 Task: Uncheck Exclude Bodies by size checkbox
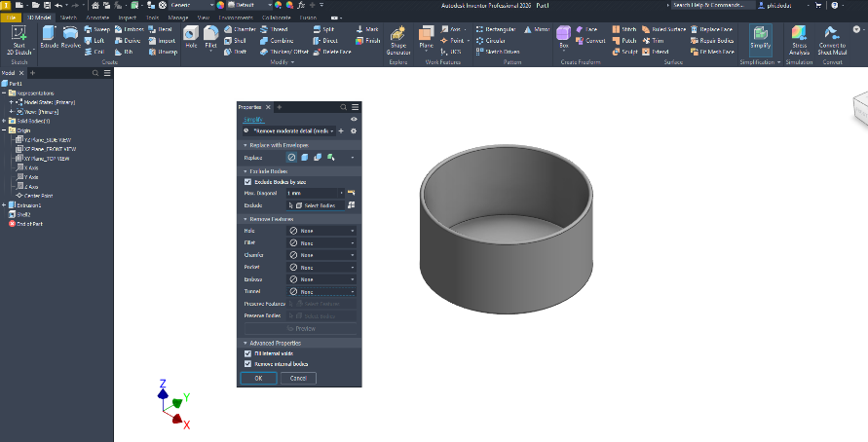(248, 181)
